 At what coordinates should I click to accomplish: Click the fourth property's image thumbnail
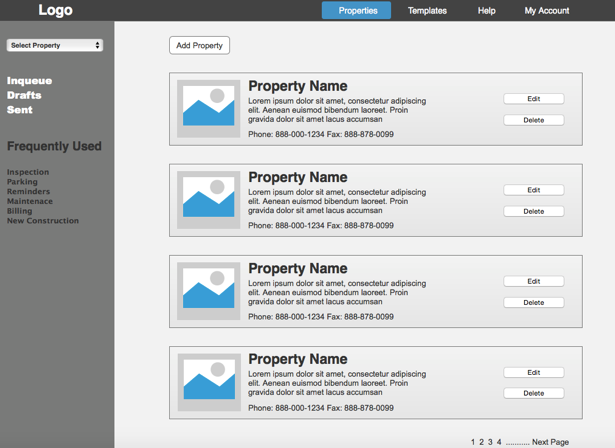[209, 382]
